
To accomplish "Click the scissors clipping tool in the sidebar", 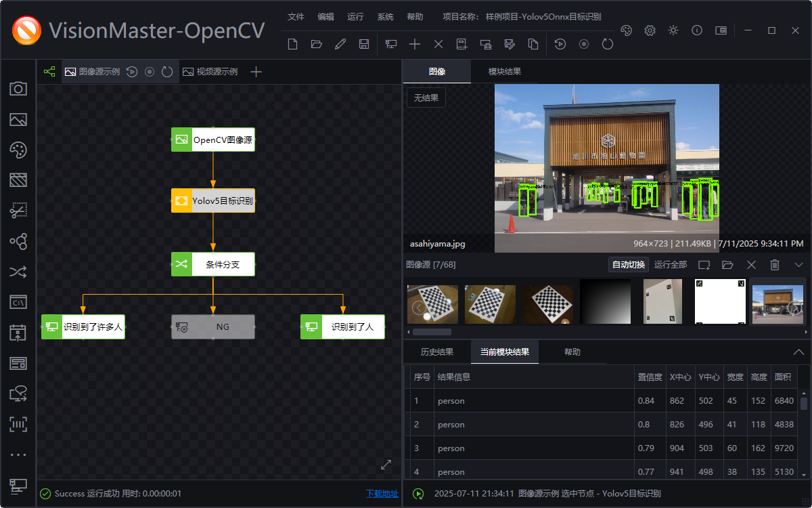I will coord(18,211).
